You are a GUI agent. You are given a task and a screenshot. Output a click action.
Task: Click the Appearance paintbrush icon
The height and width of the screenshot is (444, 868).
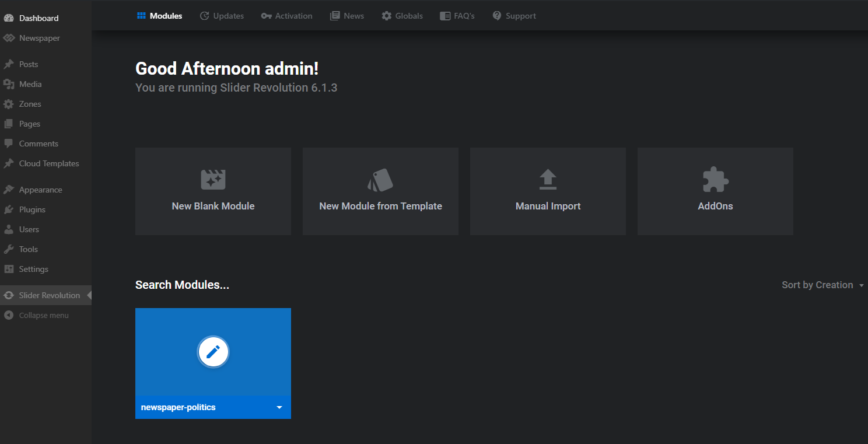click(x=8, y=190)
